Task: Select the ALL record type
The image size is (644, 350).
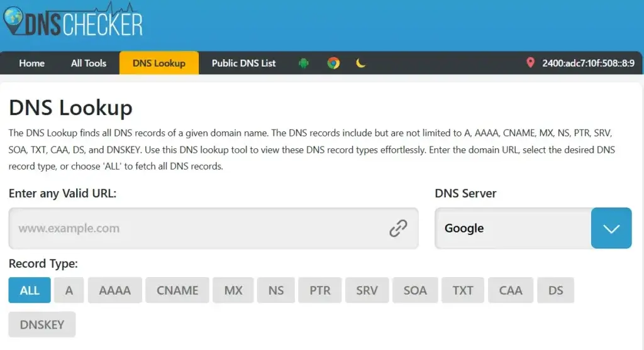Action: coord(30,290)
